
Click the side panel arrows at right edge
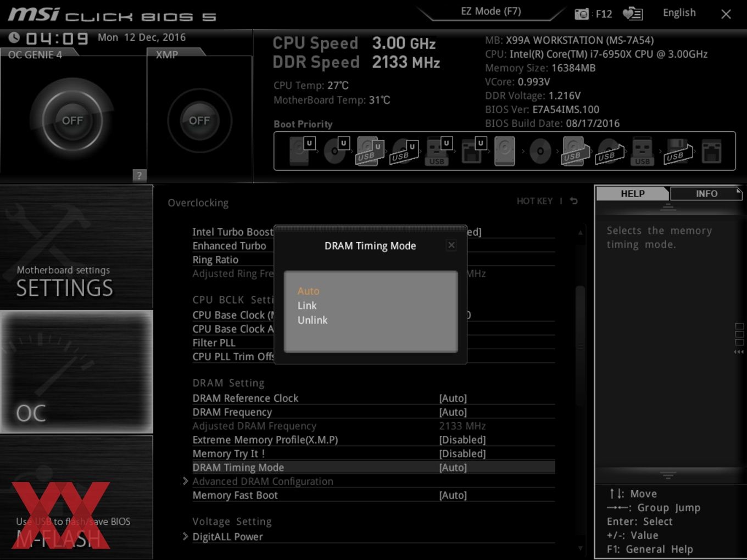click(x=739, y=352)
